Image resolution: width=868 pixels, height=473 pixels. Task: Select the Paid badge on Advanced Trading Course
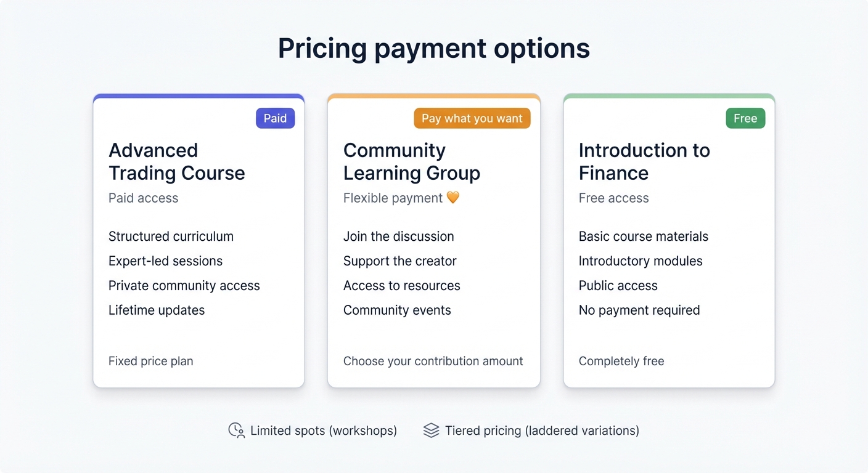click(x=275, y=118)
